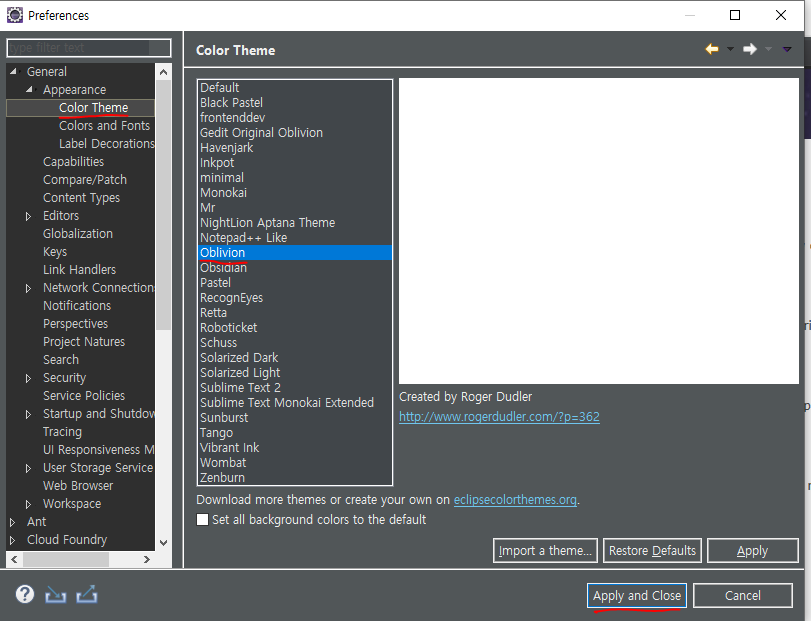This screenshot has width=811, height=621.
Task: Open the purple view menu triangle
Action: click(x=787, y=49)
